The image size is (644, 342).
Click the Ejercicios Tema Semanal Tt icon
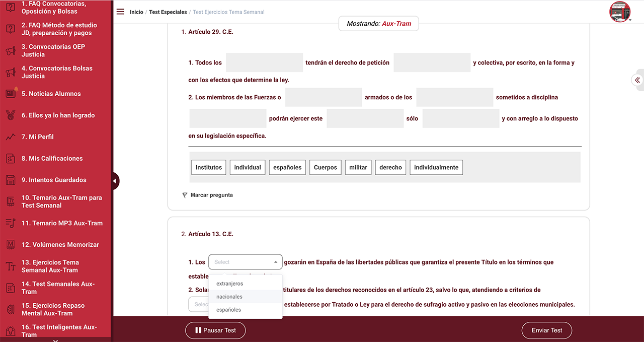click(x=11, y=266)
